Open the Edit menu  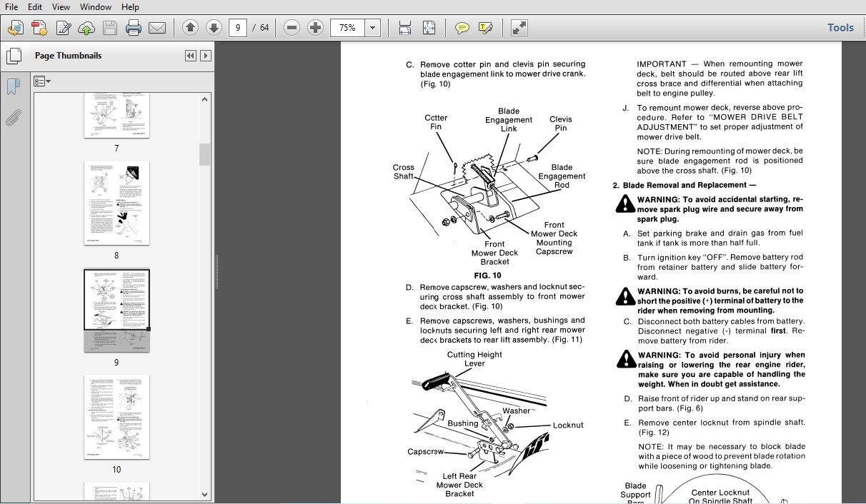click(34, 6)
